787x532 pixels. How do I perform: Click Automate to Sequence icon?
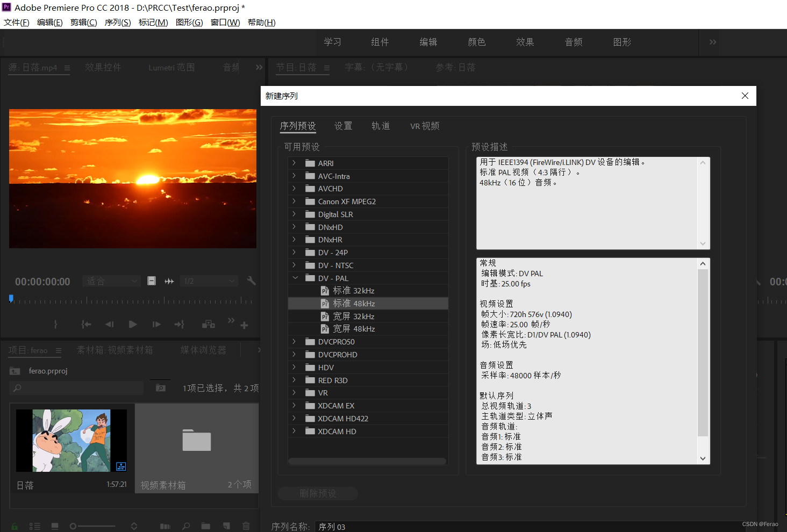tap(166, 526)
